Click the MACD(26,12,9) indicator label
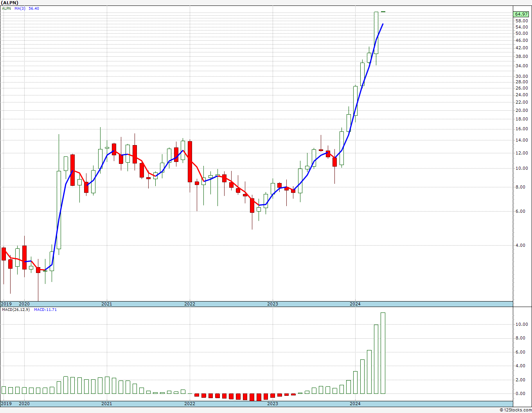 (16, 309)
